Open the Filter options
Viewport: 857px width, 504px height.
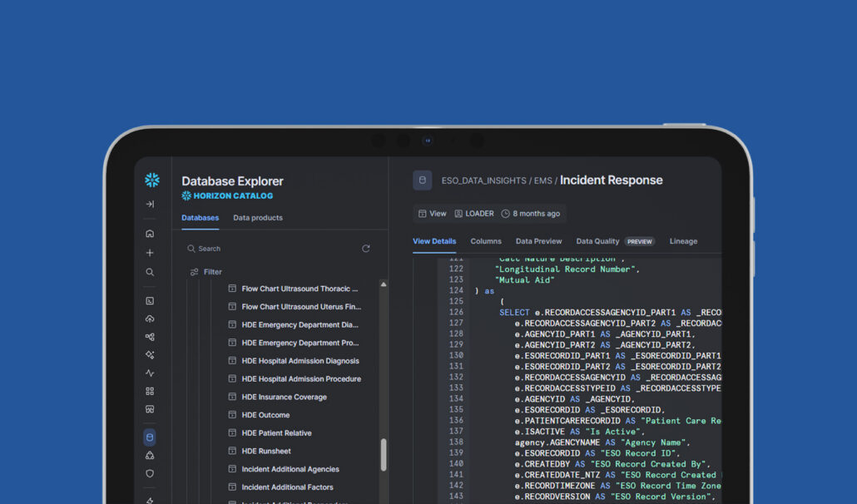[206, 272]
